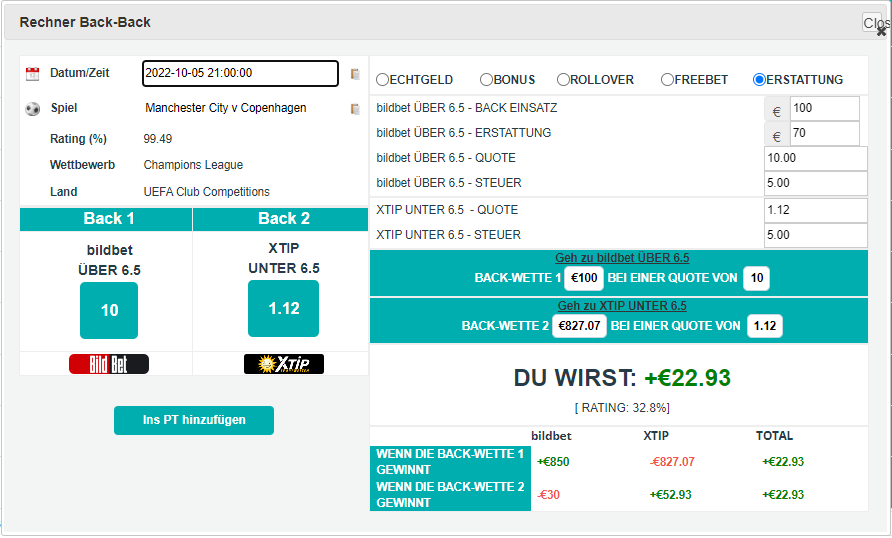Click the XTIP UNTER 6.5 STEUER field
This screenshot has width=892, height=538.
(816, 235)
